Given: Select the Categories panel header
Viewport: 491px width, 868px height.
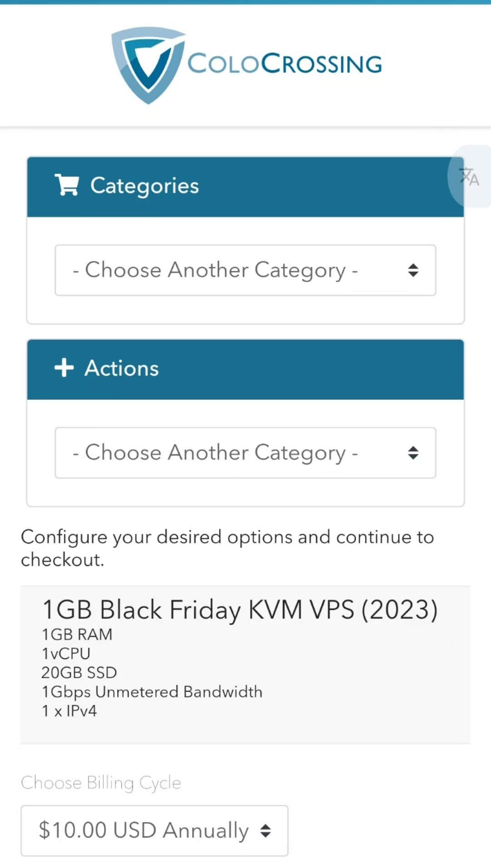Looking at the screenshot, I should [x=245, y=187].
